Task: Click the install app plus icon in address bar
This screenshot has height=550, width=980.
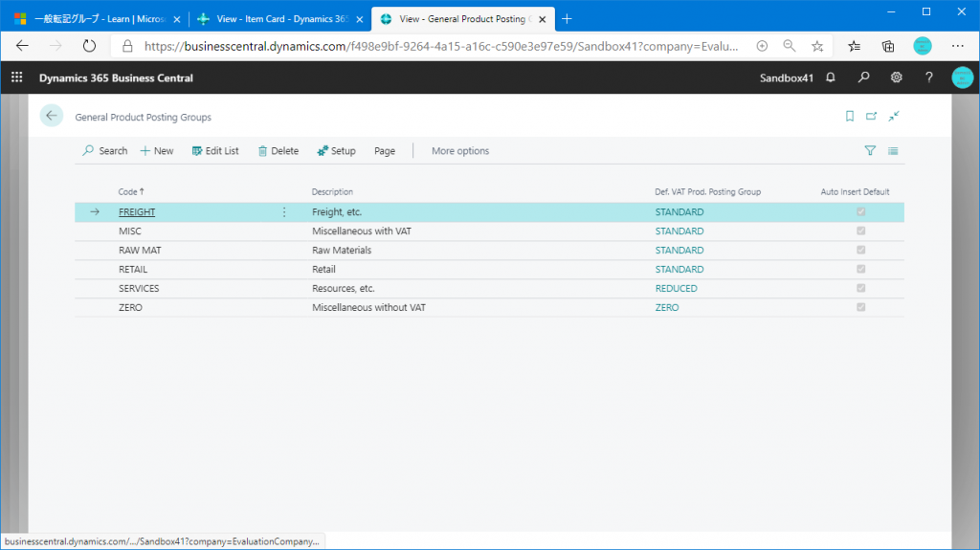Action: [761, 46]
